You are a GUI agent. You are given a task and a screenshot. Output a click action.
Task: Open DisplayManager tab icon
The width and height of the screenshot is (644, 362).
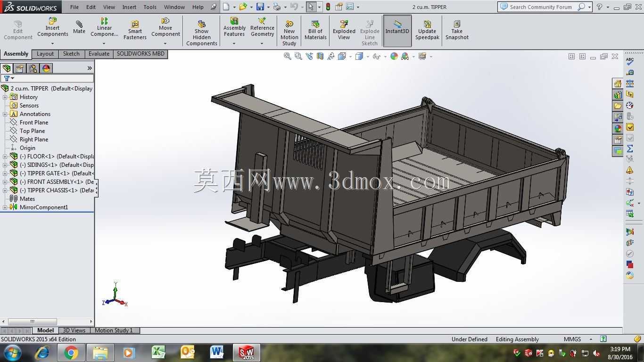(46, 68)
